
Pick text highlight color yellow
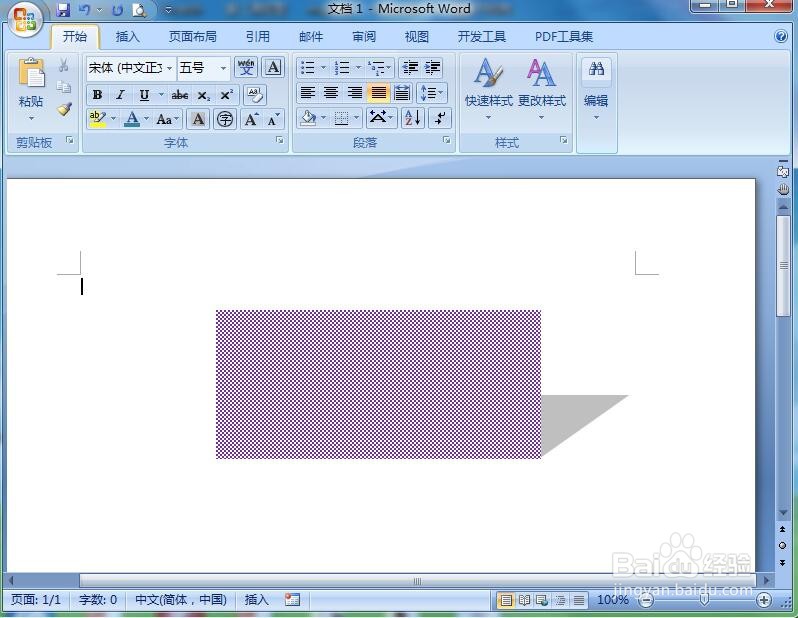pyautogui.click(x=97, y=120)
